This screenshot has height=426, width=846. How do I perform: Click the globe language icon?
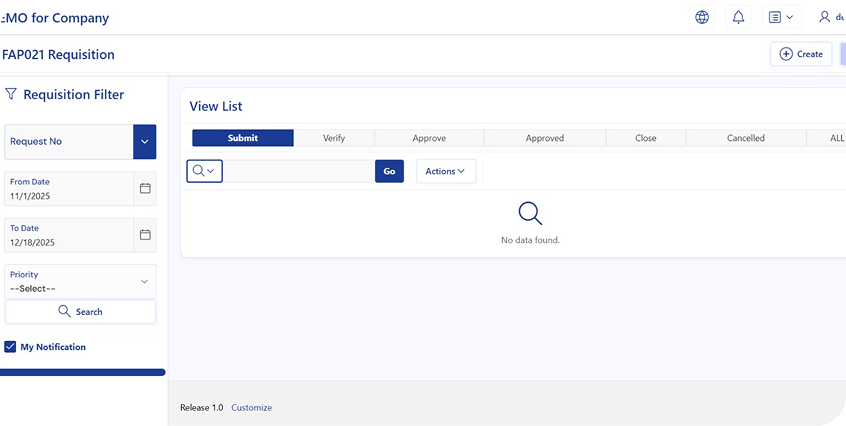click(x=702, y=17)
